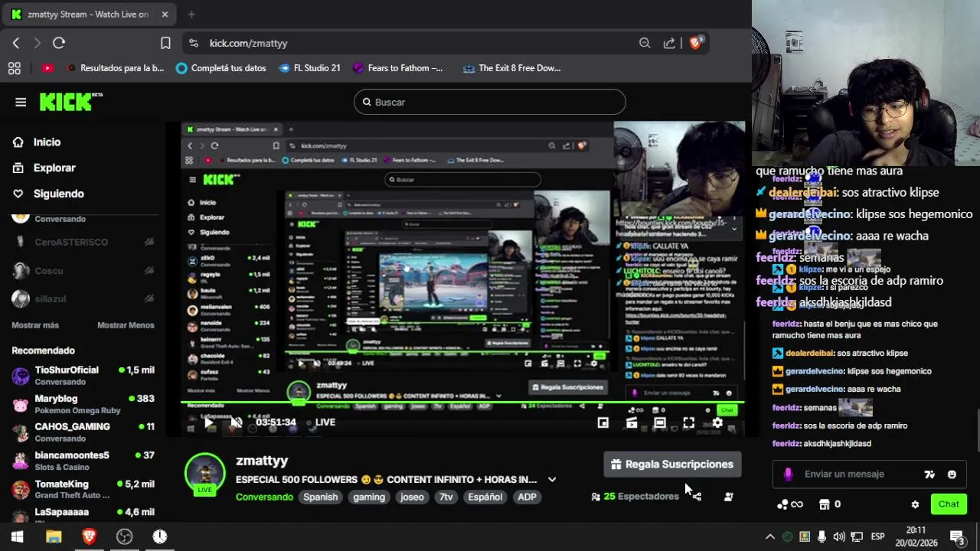Click the share icon in the address bar
This screenshot has width=980, height=551.
[x=669, y=43]
